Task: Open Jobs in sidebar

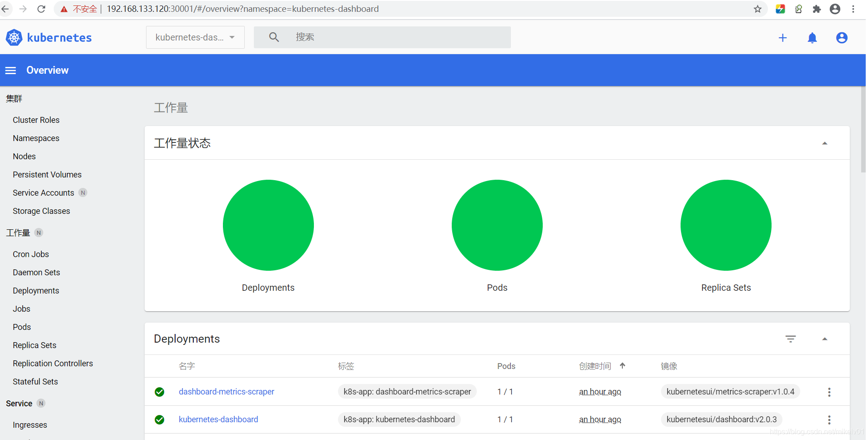Action: click(21, 309)
